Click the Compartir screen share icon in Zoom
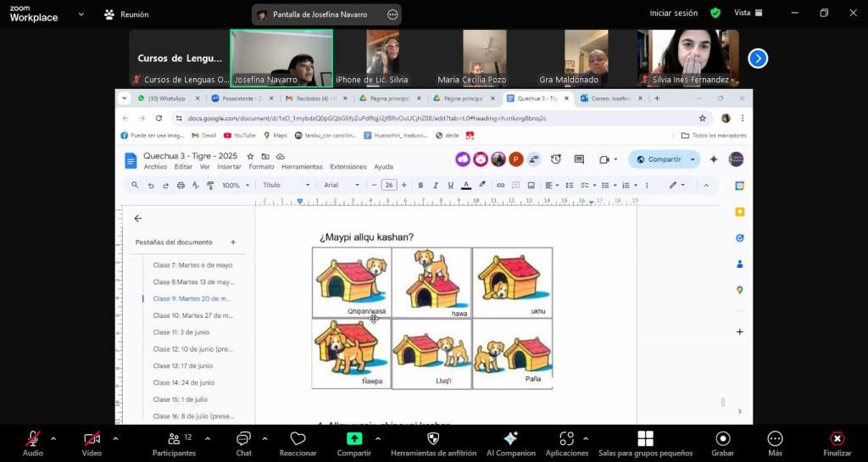 coord(354,439)
